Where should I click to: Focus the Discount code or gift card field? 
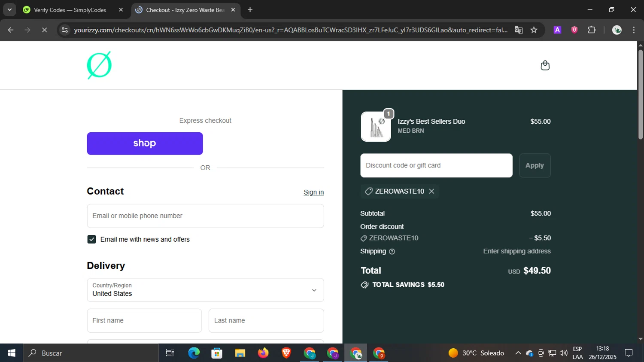(436, 165)
